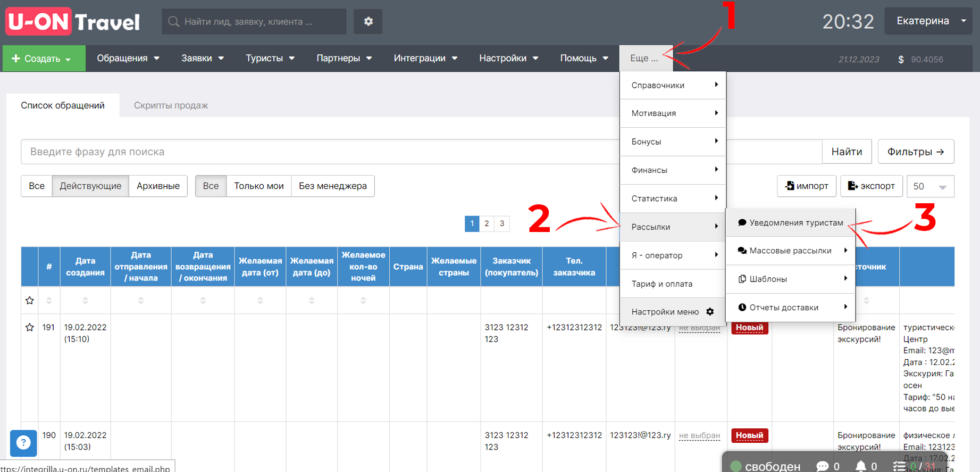
Task: Sort by Дата создания column arrows
Action: [85, 301]
